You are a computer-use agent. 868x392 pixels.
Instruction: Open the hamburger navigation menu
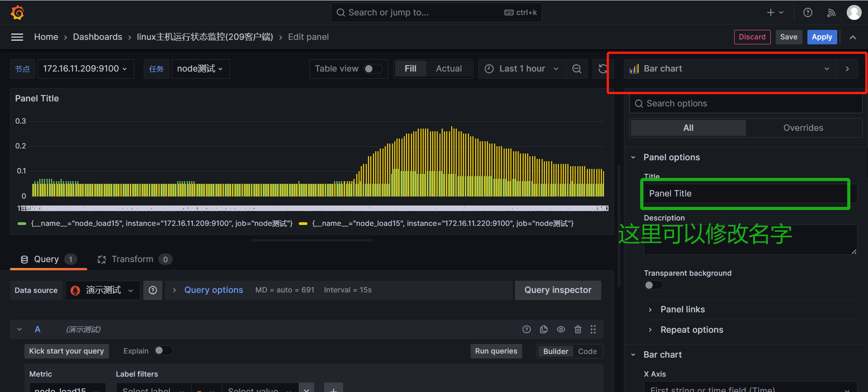click(x=17, y=37)
